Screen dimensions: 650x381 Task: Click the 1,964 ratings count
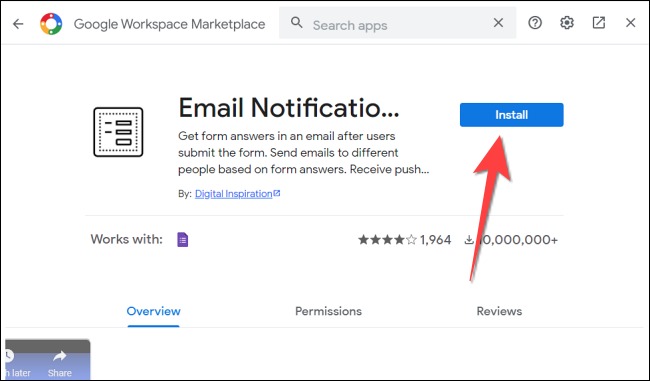click(x=435, y=240)
